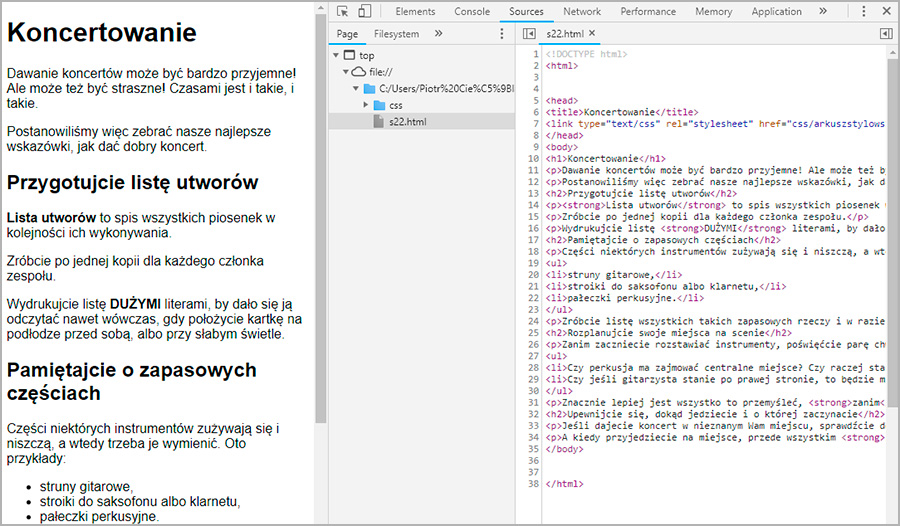
Task: Collapse the C:/Users folder arrow
Action: pyautogui.click(x=356, y=88)
